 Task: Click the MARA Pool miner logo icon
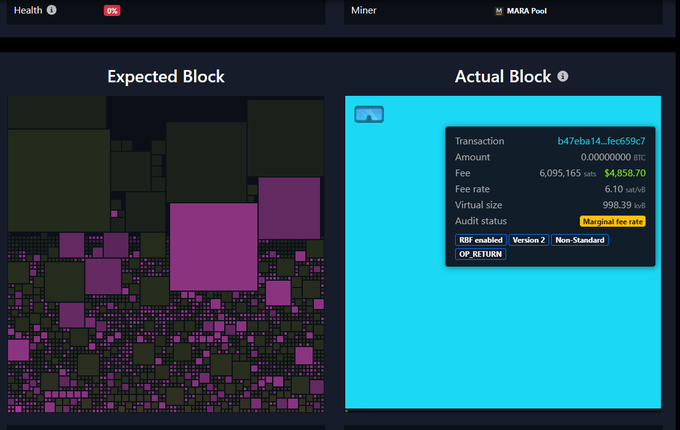499,11
